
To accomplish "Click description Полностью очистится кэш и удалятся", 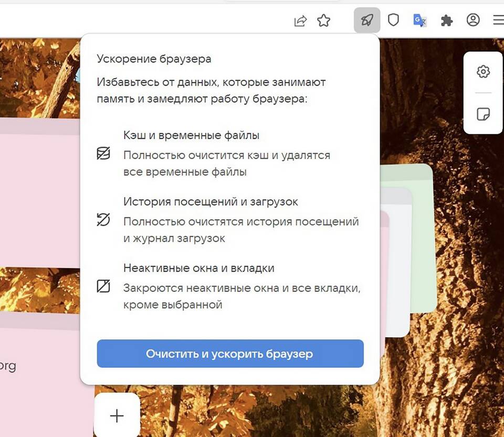I will (227, 155).
